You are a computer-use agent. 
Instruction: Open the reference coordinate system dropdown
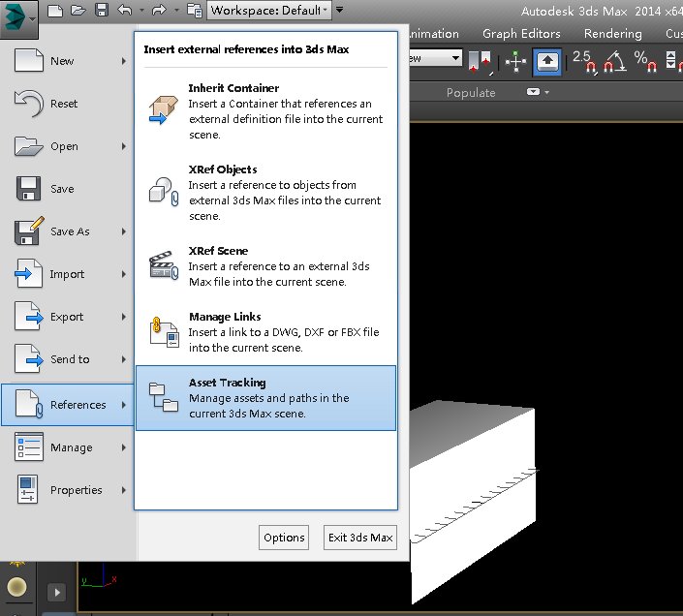click(x=435, y=58)
